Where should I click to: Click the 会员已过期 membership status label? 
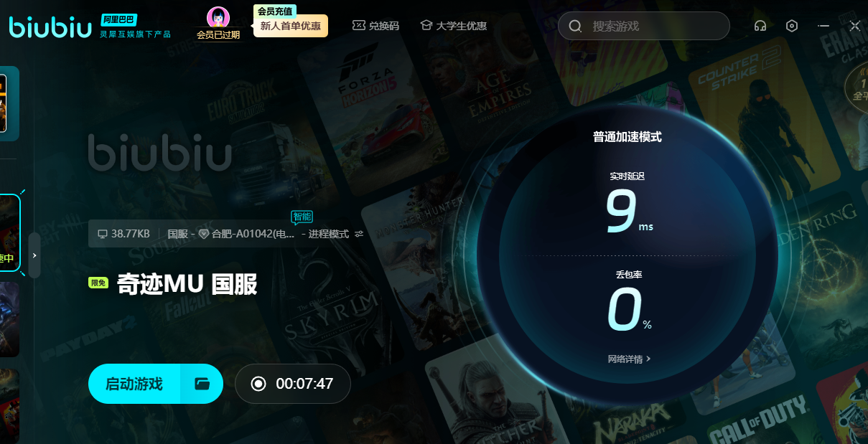[218, 34]
